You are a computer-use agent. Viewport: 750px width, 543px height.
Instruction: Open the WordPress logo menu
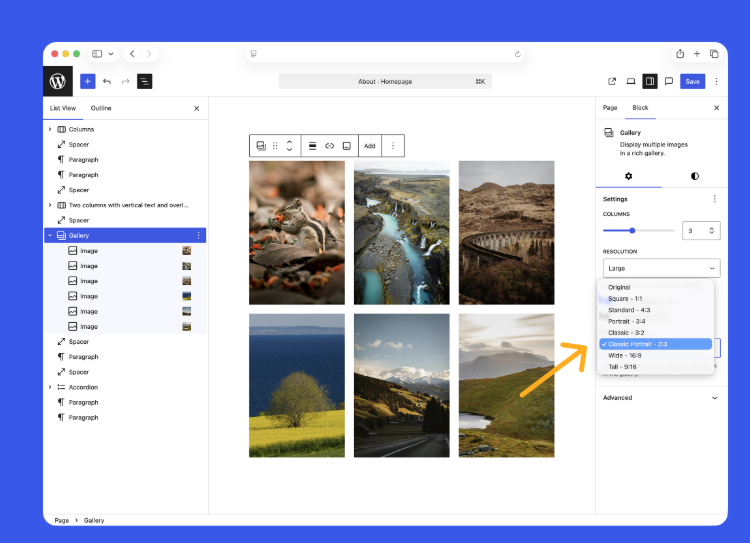tap(58, 81)
